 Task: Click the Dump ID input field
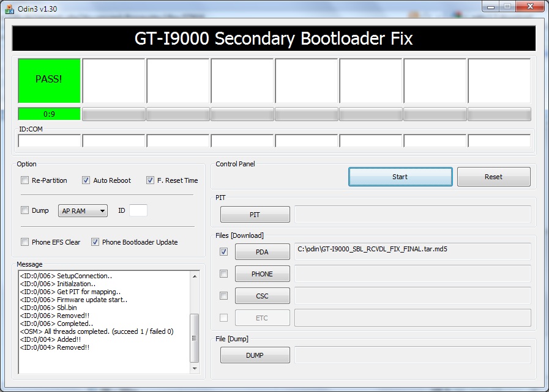(x=138, y=210)
